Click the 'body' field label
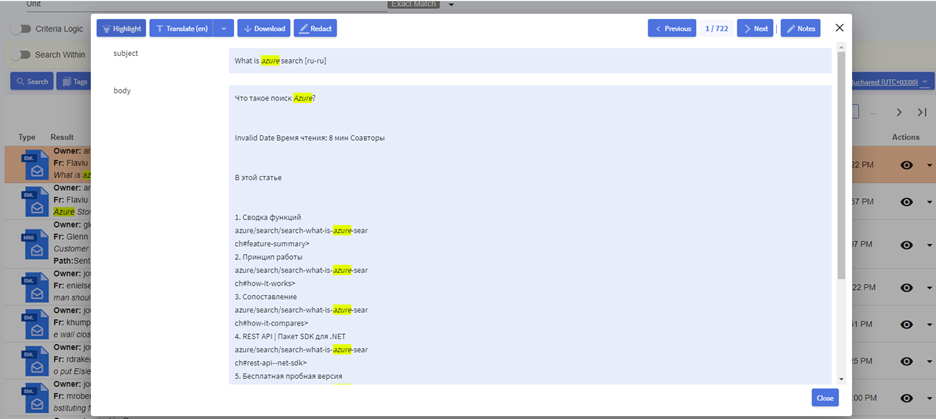936x419 pixels. click(122, 91)
